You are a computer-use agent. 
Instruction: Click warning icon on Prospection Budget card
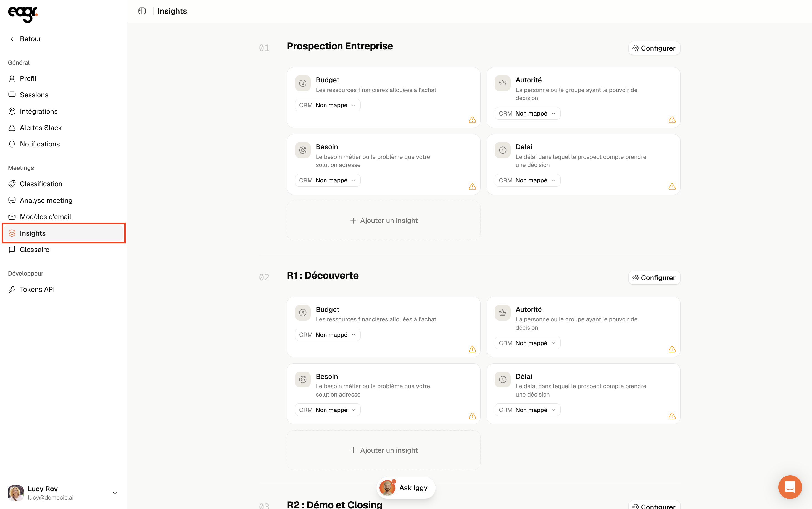click(x=472, y=120)
